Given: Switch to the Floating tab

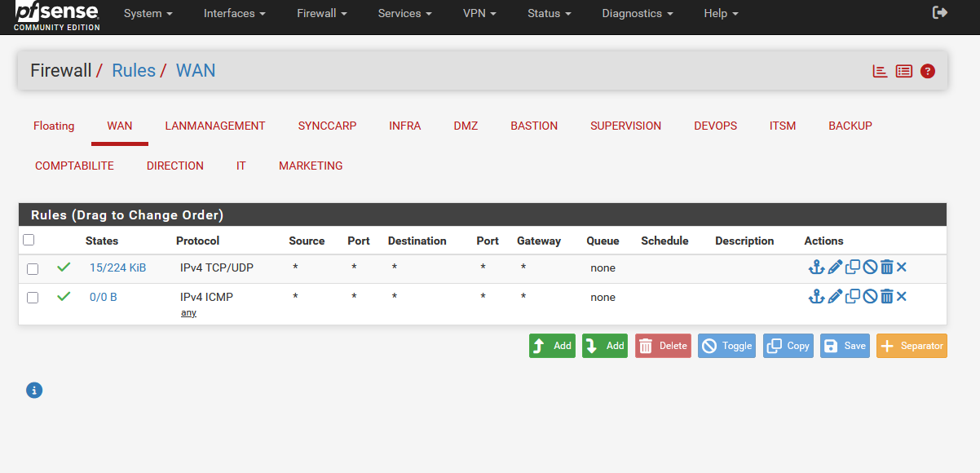Looking at the screenshot, I should 54,126.
